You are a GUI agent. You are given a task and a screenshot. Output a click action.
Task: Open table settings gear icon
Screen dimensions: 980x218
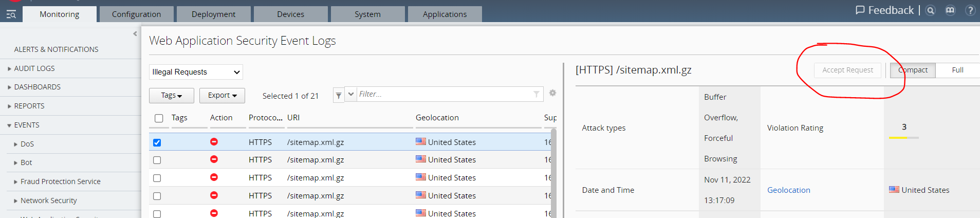point(552,93)
